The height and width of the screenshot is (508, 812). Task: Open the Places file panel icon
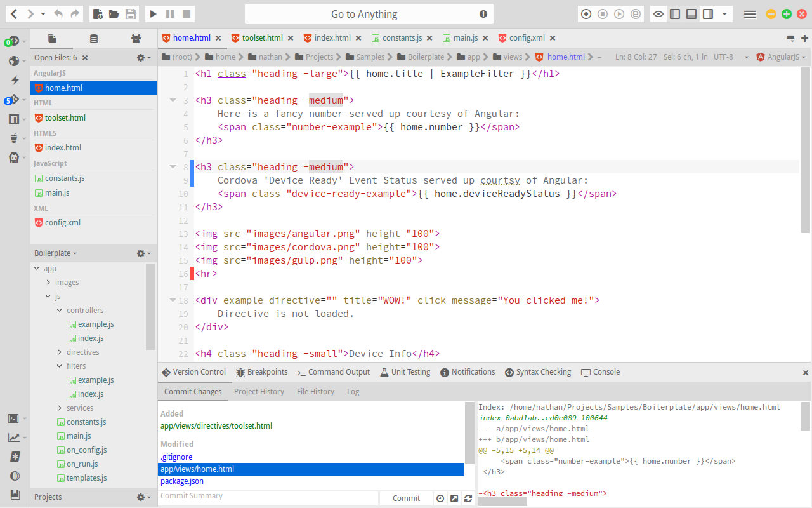pyautogui.click(x=51, y=38)
